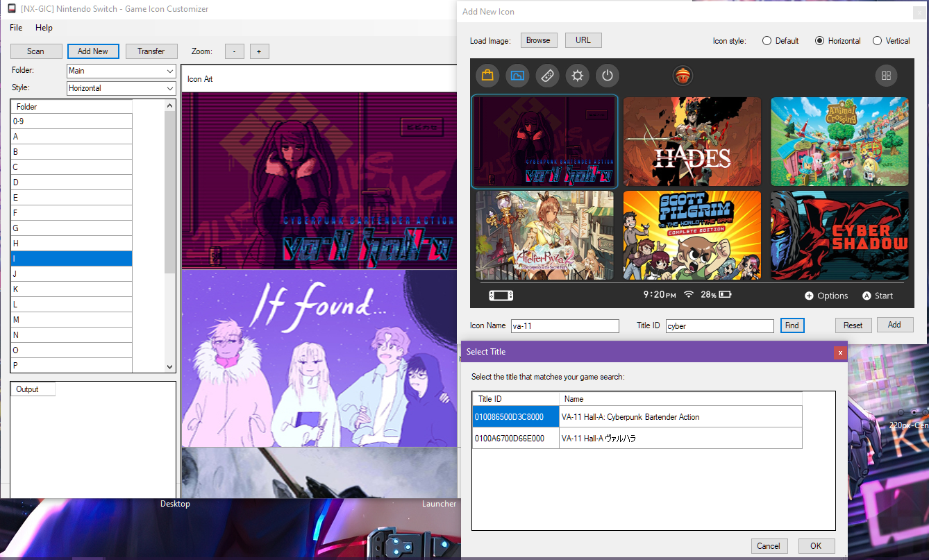Image resolution: width=929 pixels, height=560 pixels.
Task: Choose the Default icon style radio button
Action: pyautogui.click(x=767, y=41)
